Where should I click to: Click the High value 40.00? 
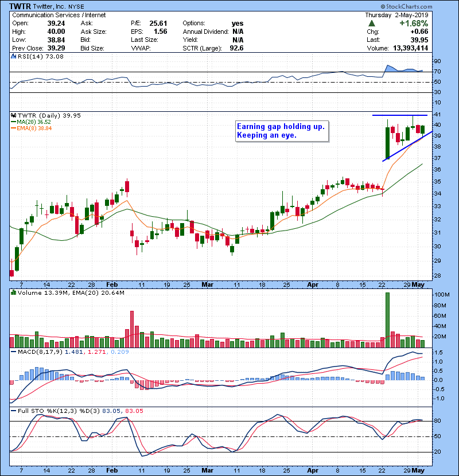click(56, 32)
